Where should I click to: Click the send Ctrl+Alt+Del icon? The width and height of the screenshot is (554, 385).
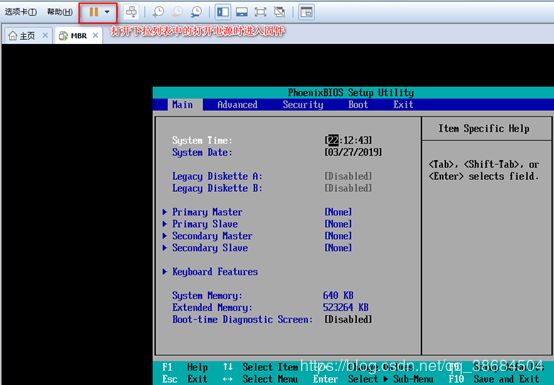click(x=131, y=12)
